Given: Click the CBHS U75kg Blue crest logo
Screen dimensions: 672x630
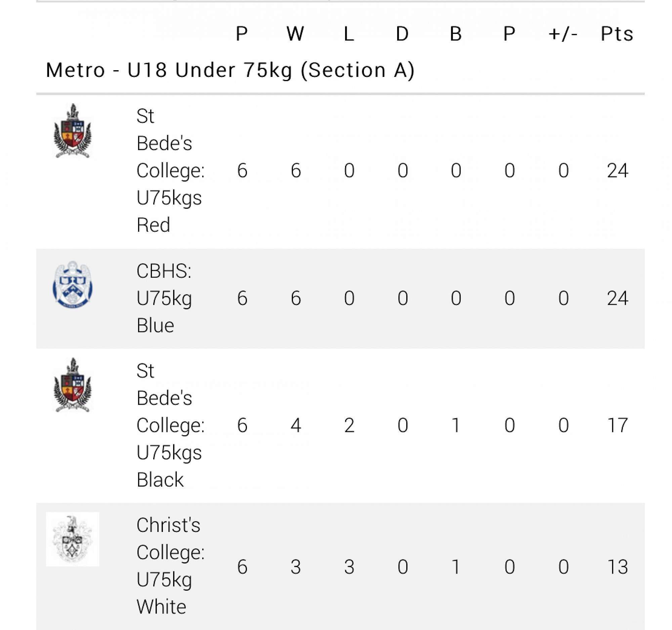Looking at the screenshot, I should (x=73, y=284).
